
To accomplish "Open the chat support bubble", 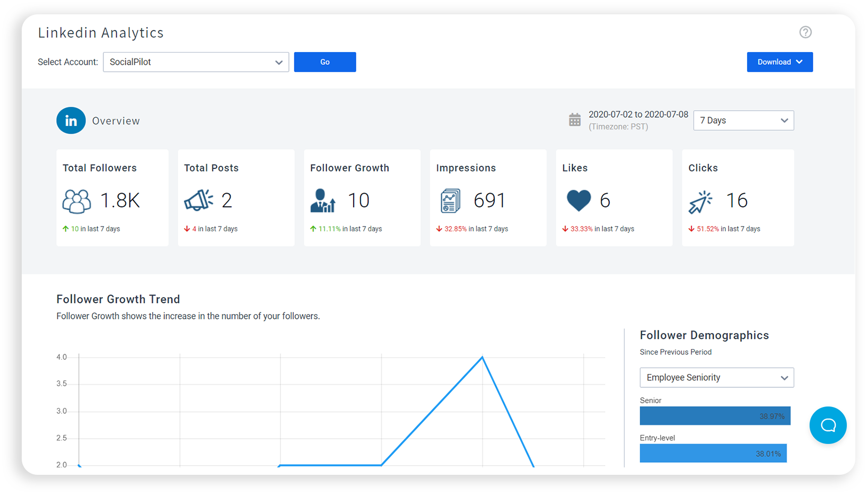I will click(828, 425).
